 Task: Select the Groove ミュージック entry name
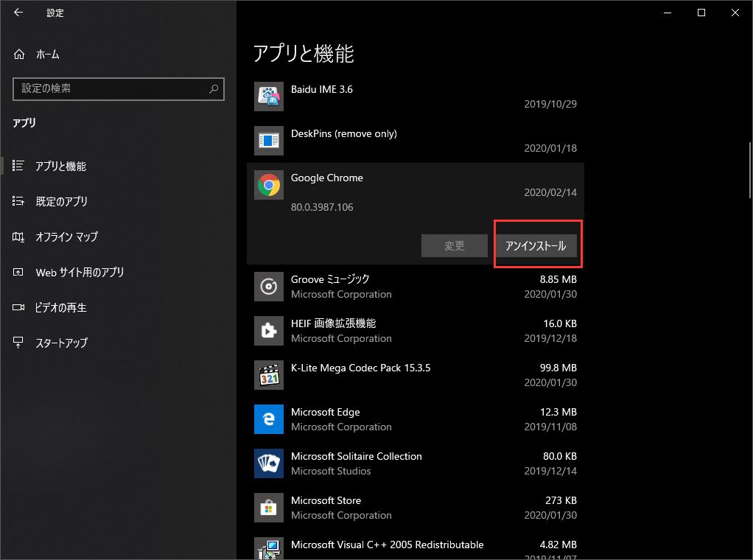coord(330,279)
